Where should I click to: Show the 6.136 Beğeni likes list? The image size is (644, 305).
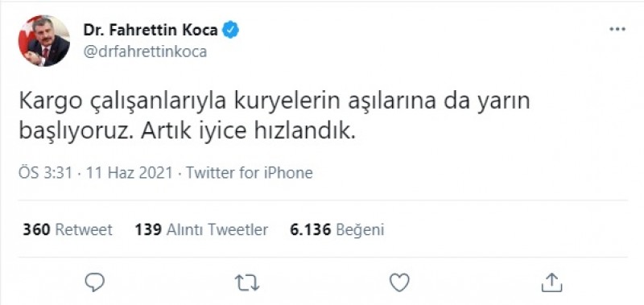(336, 230)
